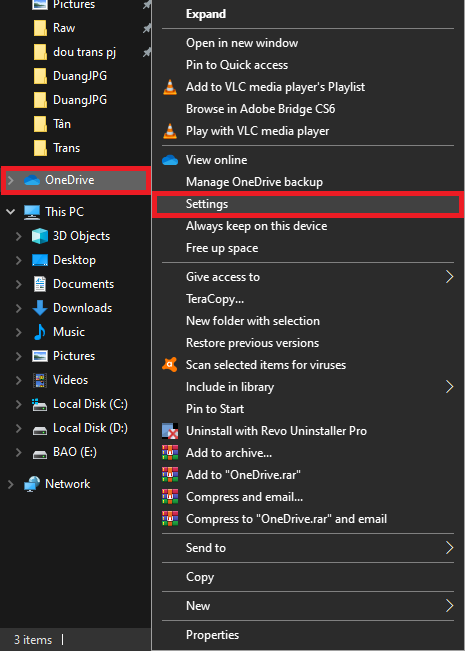Viewport: 465px width, 651px height.
Task: Expand the Network node arrow
Action: coord(11,484)
